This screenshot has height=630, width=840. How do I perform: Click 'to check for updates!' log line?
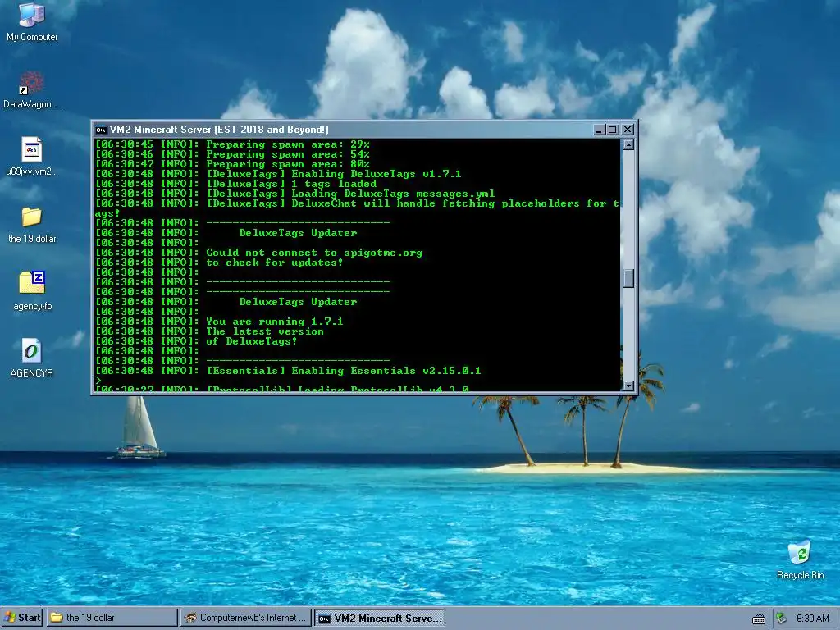point(219,262)
